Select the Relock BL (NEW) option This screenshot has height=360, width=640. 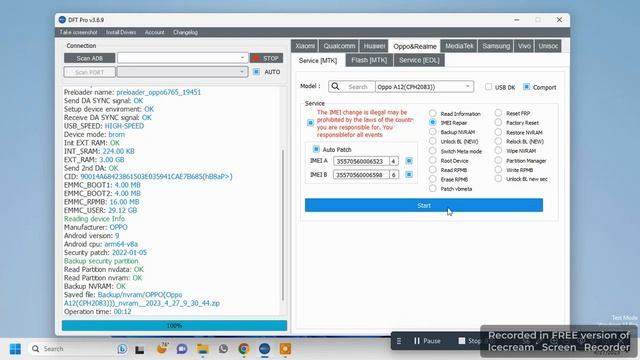(x=498, y=141)
